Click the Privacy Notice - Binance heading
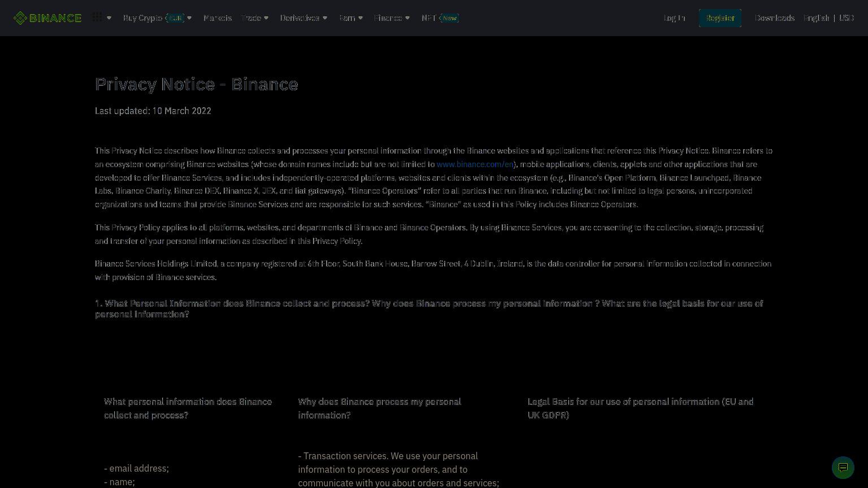The image size is (868, 488). tap(197, 84)
